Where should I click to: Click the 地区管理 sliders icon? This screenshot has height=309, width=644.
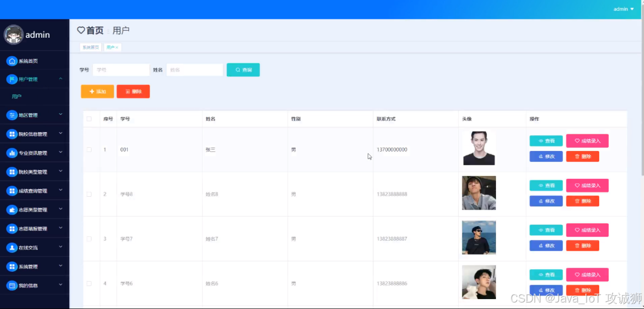click(x=12, y=115)
